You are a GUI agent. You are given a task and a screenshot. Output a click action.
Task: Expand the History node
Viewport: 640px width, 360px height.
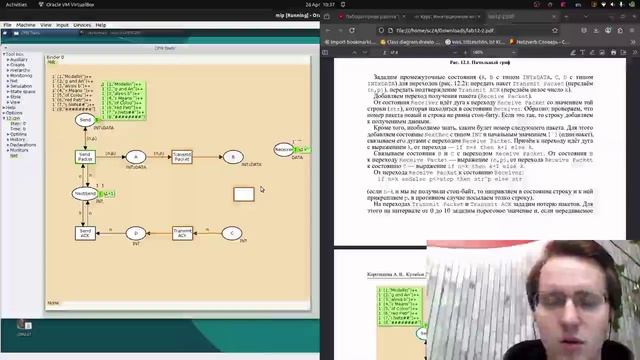click(8, 140)
